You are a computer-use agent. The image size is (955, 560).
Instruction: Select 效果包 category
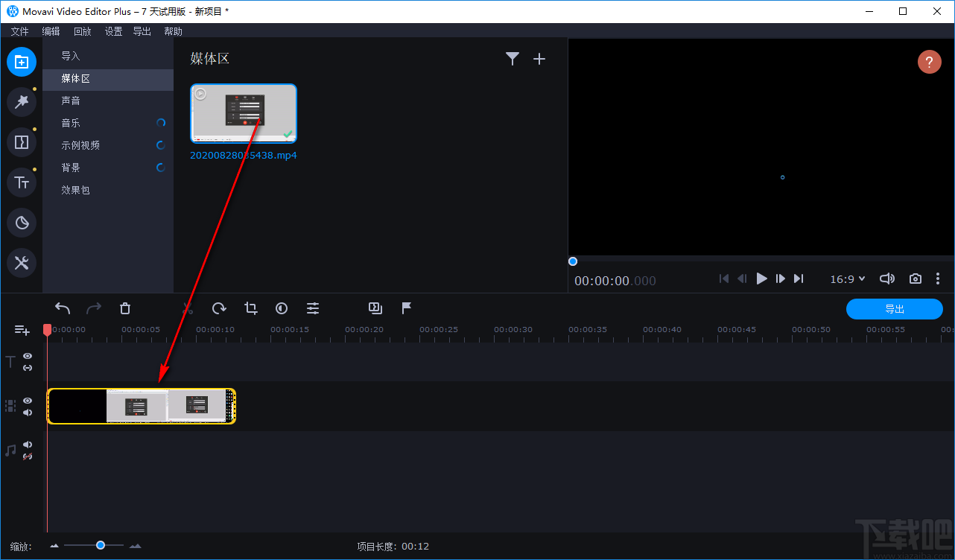(108, 190)
